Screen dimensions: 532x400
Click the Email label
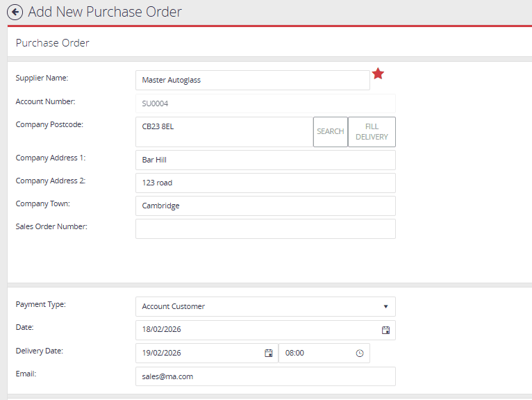coord(26,374)
